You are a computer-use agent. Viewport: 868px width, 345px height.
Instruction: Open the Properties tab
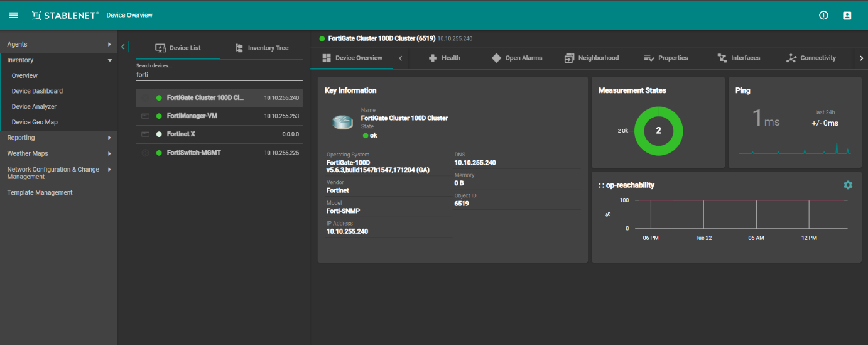666,58
